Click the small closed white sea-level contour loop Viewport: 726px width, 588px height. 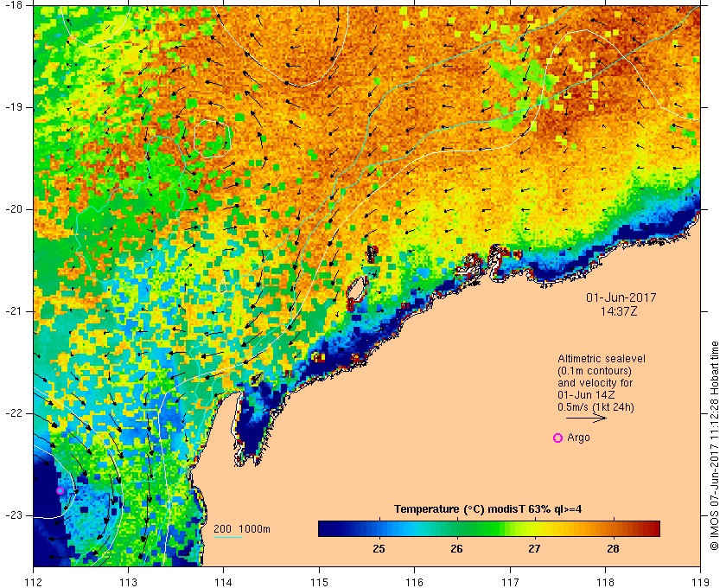point(213,138)
